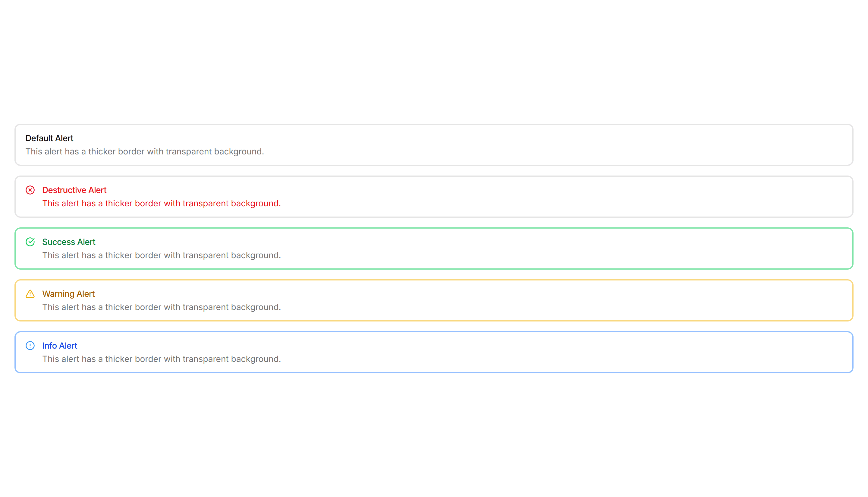This screenshot has width=868, height=497.
Task: Click the 'Success Alert' title
Action: point(69,242)
